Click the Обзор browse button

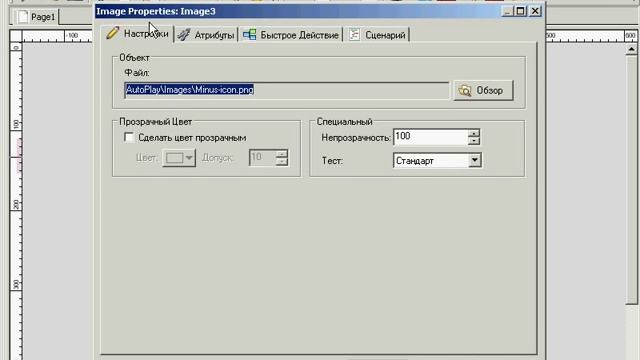[x=483, y=90]
